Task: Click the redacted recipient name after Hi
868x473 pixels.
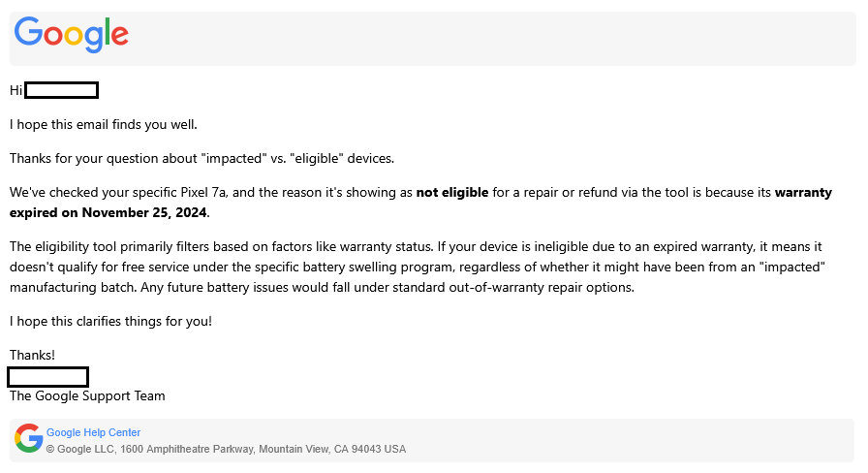Action: 61,90
